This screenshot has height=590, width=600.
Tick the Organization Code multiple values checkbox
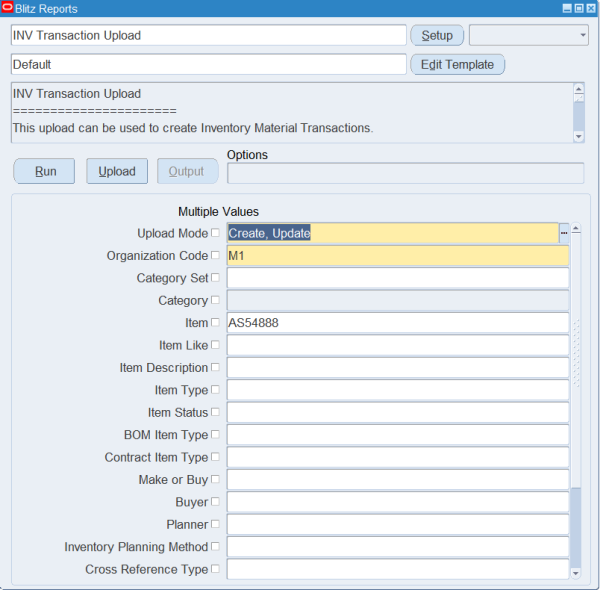215,255
